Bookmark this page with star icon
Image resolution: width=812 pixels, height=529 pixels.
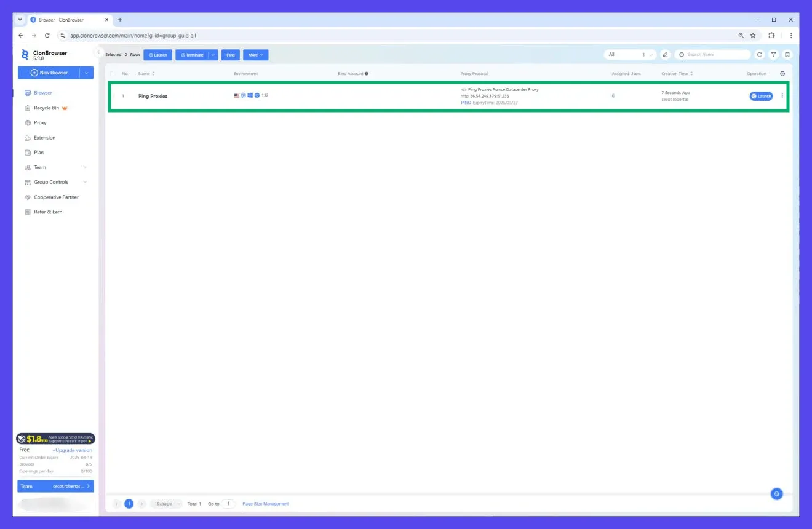pos(753,35)
